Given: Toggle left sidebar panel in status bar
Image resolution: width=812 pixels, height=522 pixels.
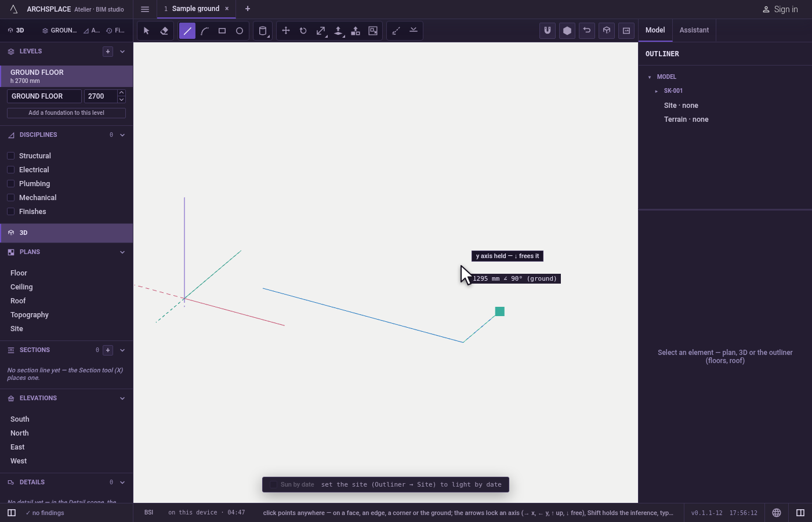Looking at the screenshot, I should pos(12,513).
